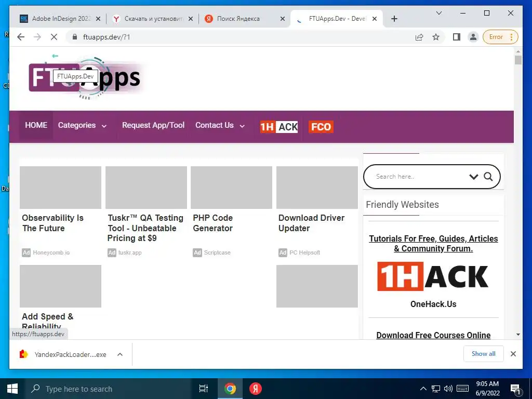This screenshot has height=399, width=532.
Task: Click the tuskr.app ad source label
Action: click(129, 252)
